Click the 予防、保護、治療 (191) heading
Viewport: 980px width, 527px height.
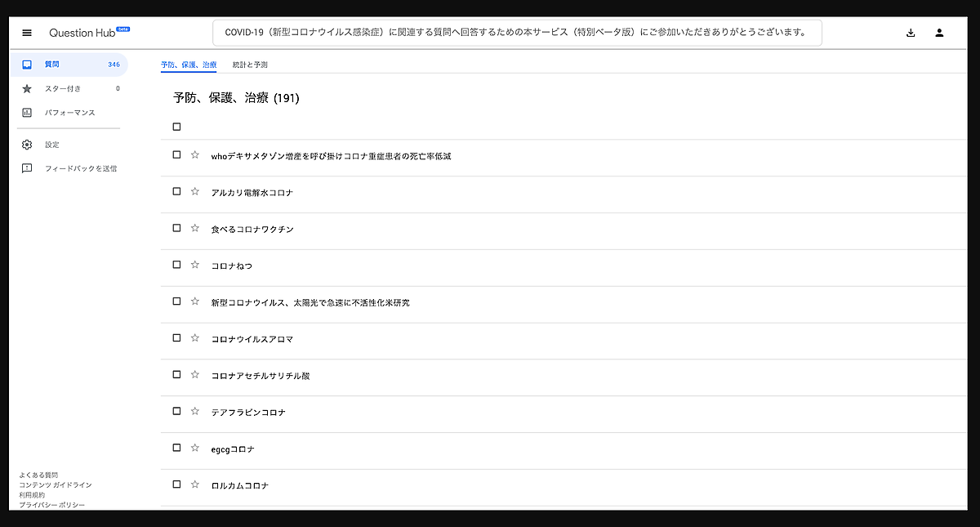237,98
